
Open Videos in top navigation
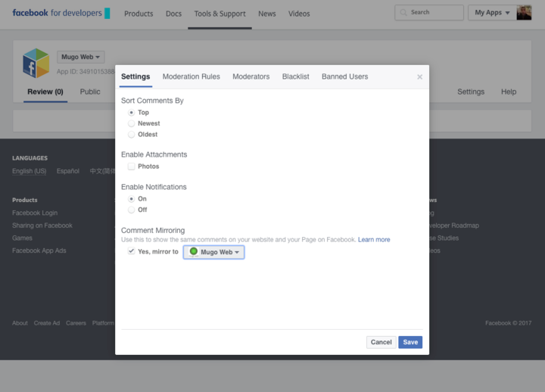click(x=299, y=14)
